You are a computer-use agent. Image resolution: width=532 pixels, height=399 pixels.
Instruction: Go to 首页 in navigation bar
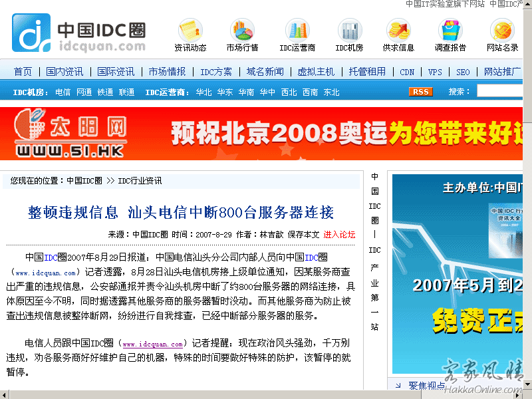[x=23, y=72]
